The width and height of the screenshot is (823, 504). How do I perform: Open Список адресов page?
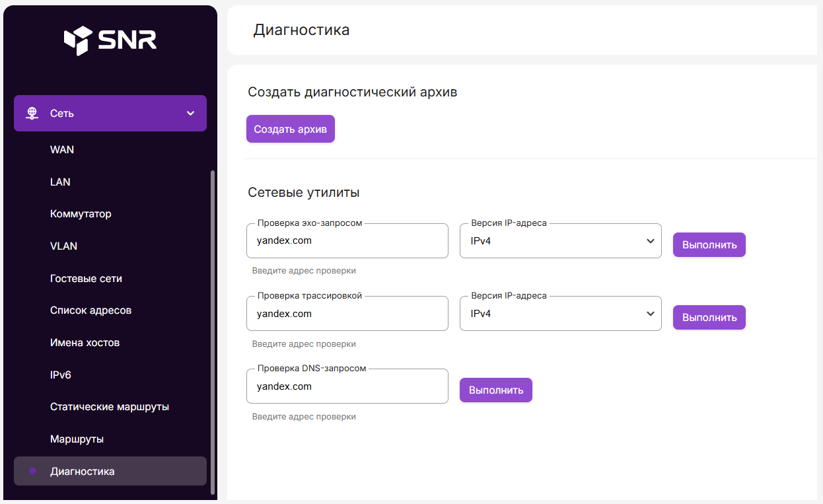point(90,310)
